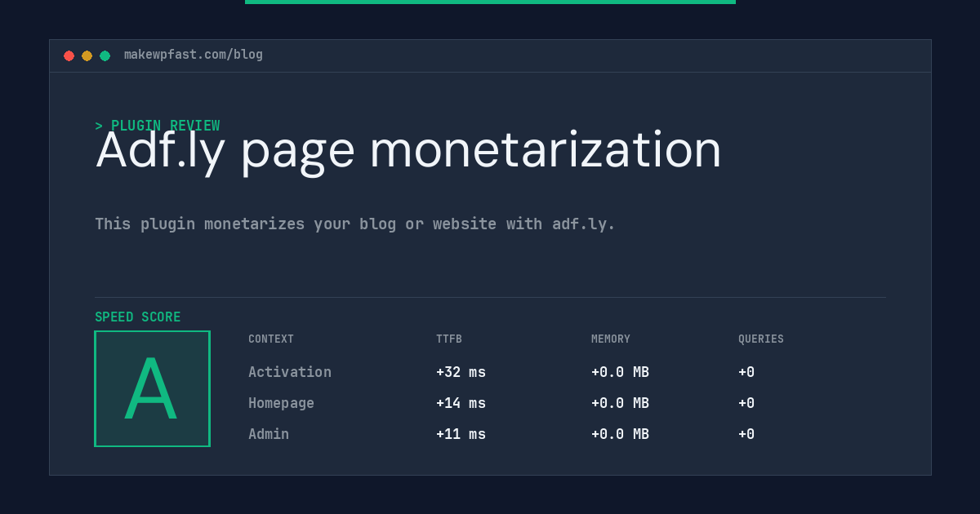980x514 pixels.
Task: Select the Homepage row label
Action: click(281, 403)
